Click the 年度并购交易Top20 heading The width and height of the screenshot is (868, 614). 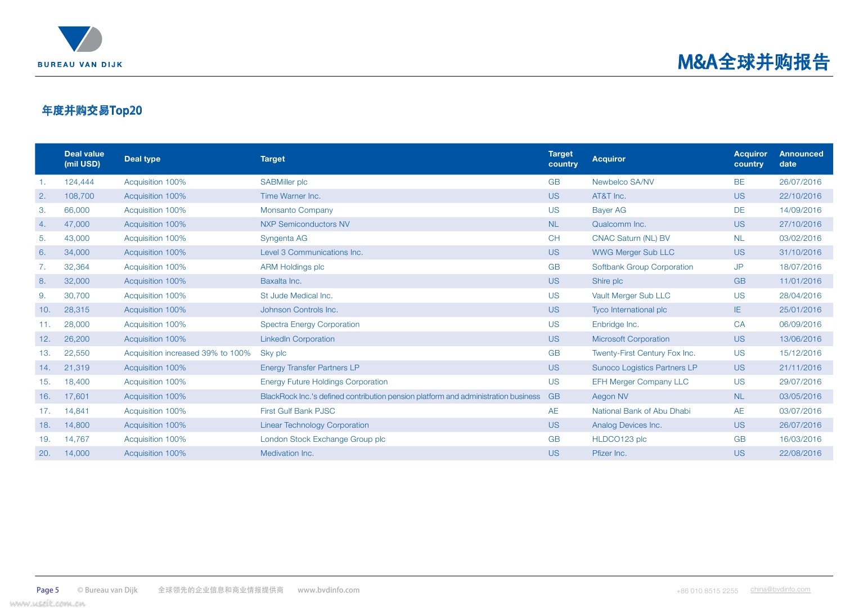point(92,110)
